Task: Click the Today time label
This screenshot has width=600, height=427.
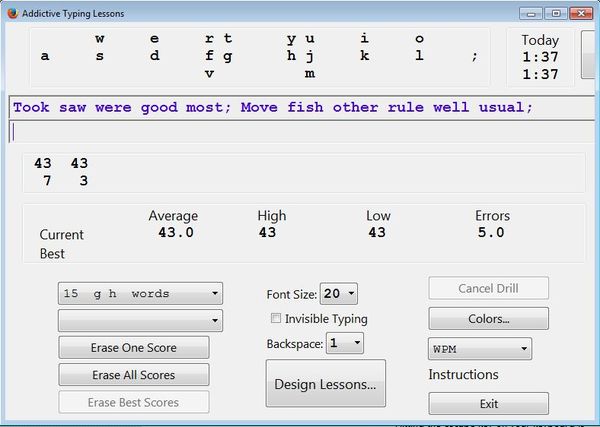Action: tap(540, 40)
